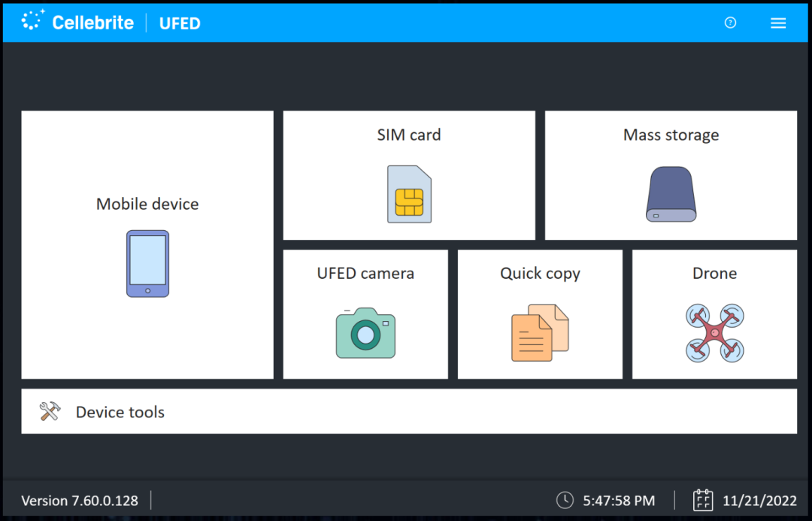Click the SIM card label
The image size is (812, 521).
pos(409,135)
